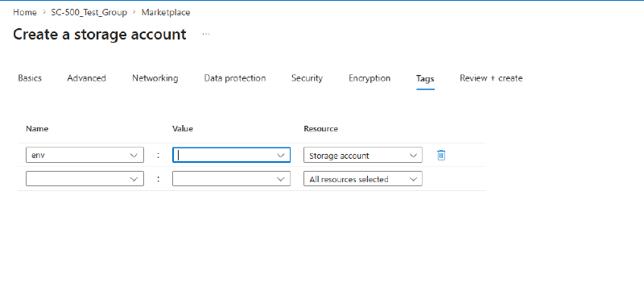Open the more options ellipsis beside title
The width and height of the screenshot is (644, 291).
coord(206,34)
